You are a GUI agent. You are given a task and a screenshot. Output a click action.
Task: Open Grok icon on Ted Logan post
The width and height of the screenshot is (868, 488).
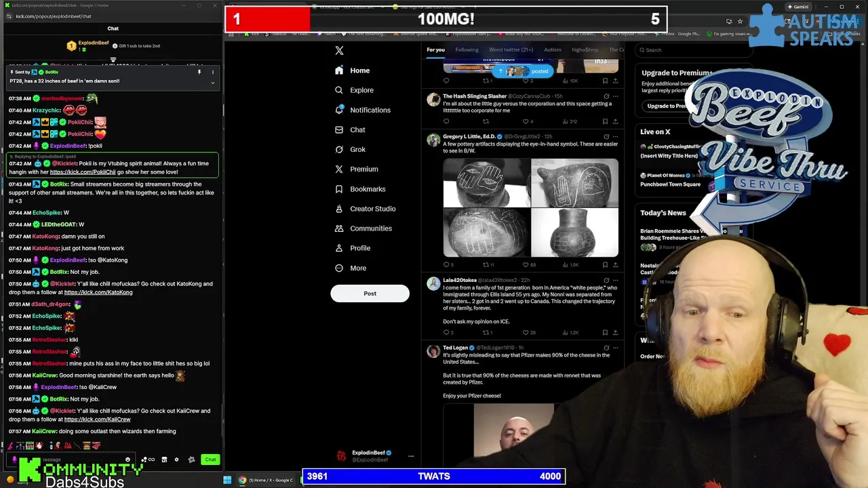click(x=606, y=348)
